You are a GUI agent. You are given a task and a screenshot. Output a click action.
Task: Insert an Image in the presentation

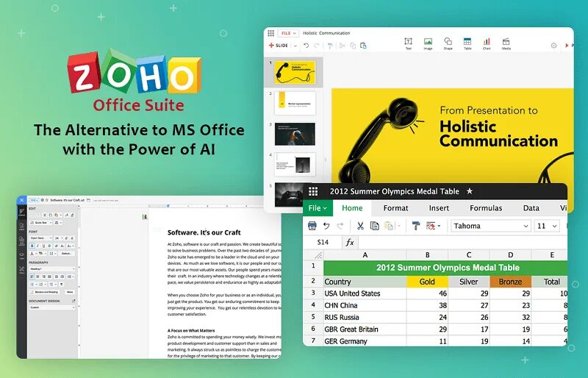pos(428,43)
